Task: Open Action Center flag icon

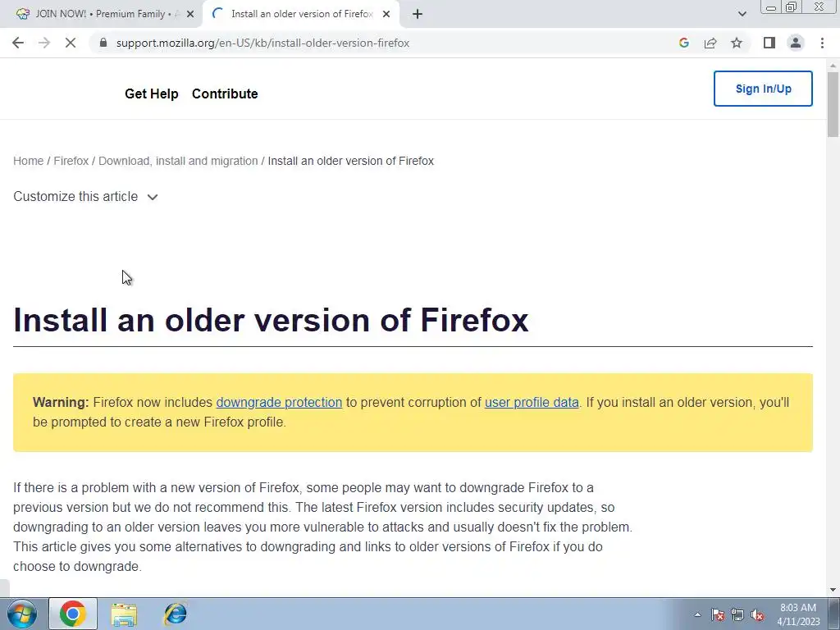Action: (718, 614)
